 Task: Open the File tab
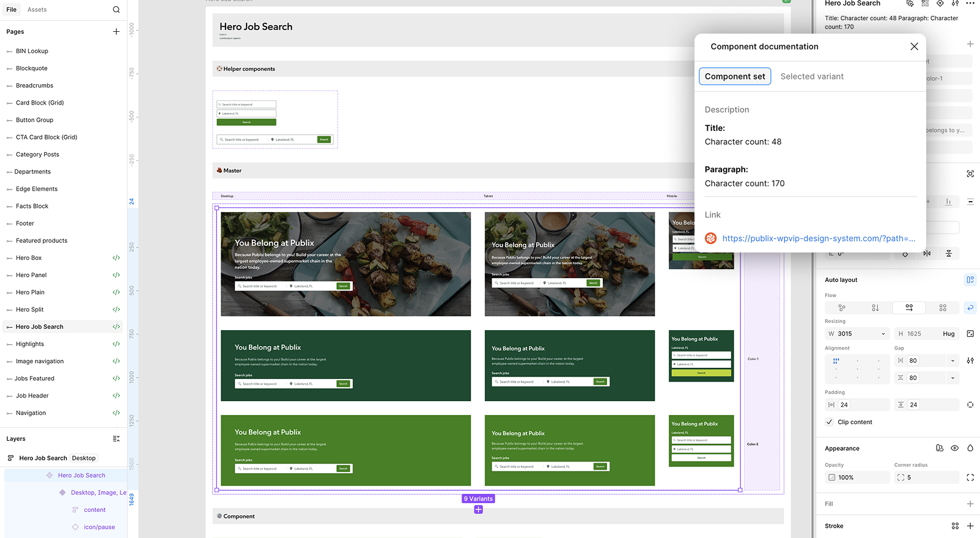pos(12,10)
